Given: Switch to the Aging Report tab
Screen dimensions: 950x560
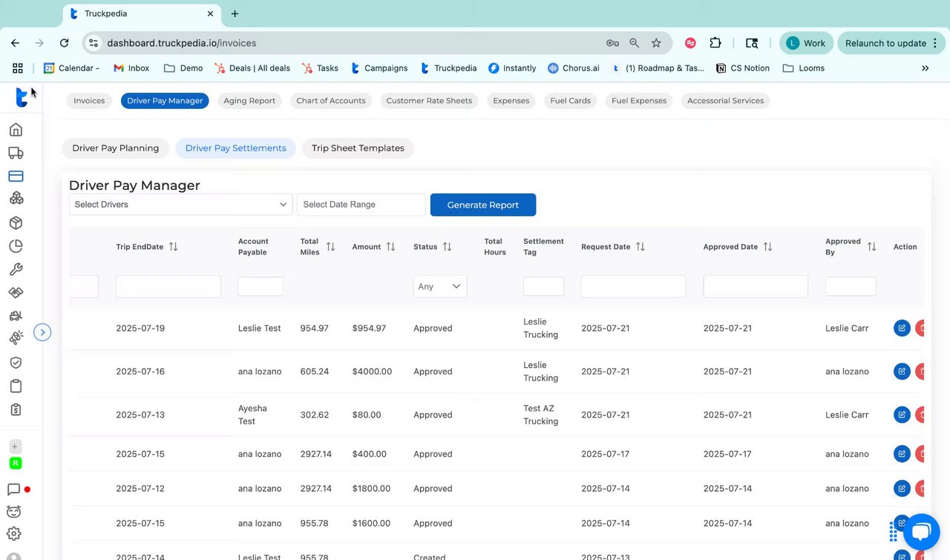Looking at the screenshot, I should (249, 101).
